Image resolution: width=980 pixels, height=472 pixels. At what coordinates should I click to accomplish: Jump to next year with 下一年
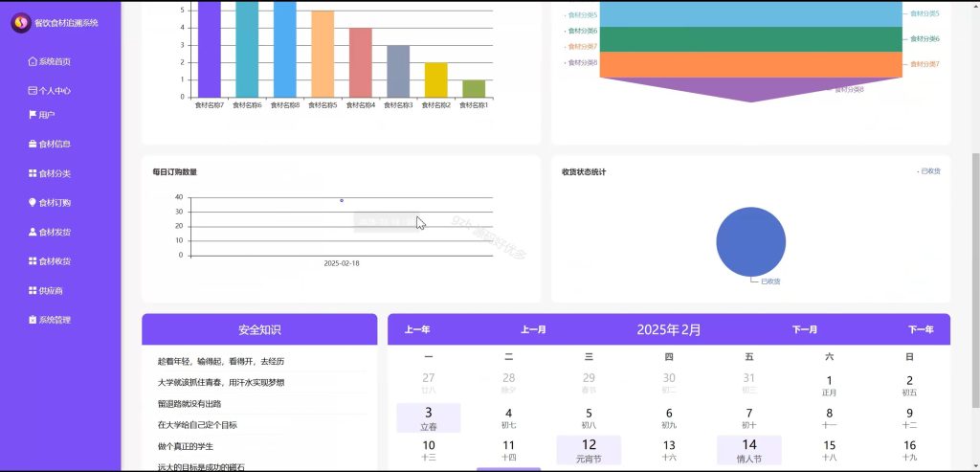click(x=921, y=329)
